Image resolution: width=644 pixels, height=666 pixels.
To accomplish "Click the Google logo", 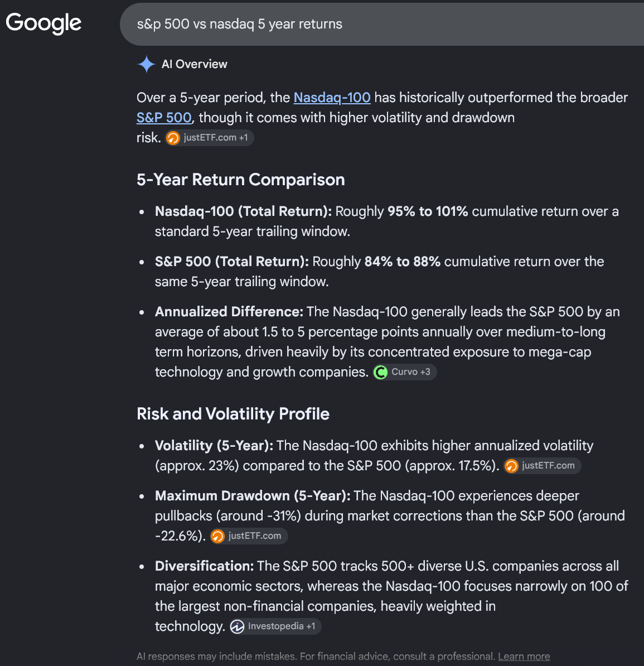I will [x=43, y=23].
